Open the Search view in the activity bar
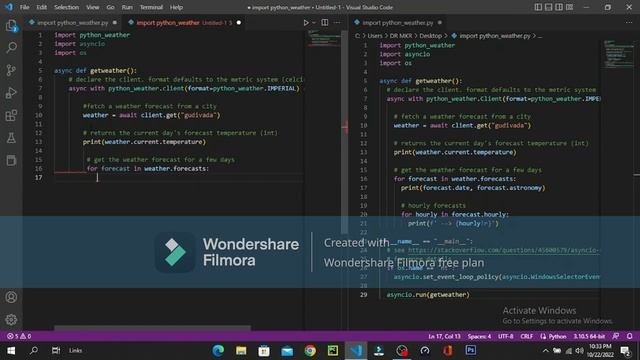 tap(11, 48)
